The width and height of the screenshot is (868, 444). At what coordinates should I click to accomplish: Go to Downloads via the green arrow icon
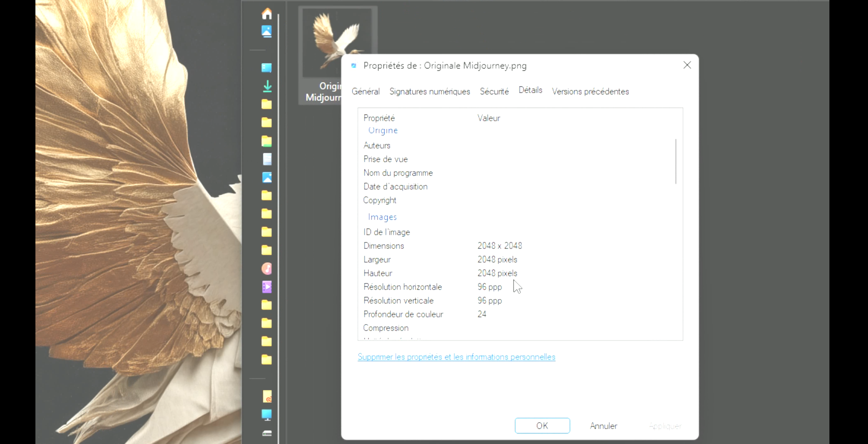pyautogui.click(x=267, y=86)
